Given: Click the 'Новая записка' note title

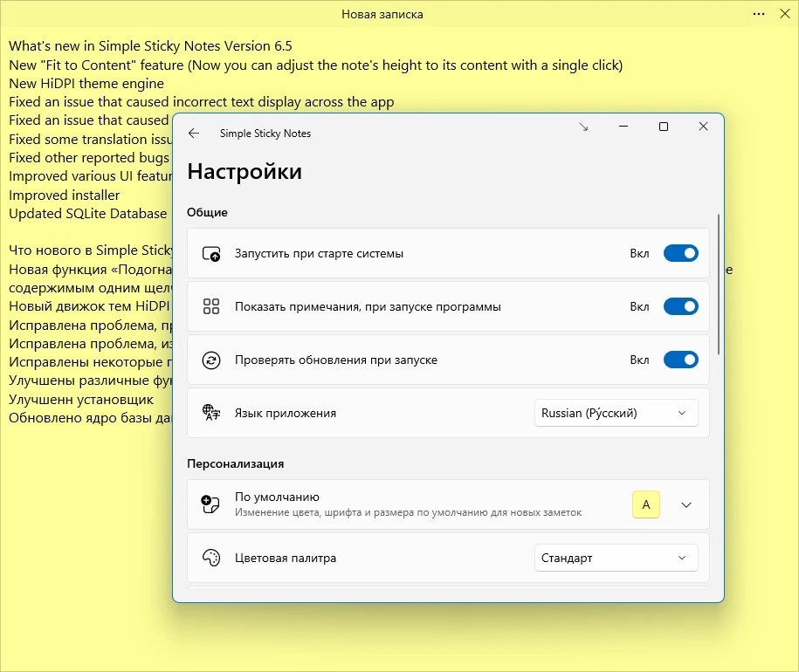Looking at the screenshot, I should (382, 14).
